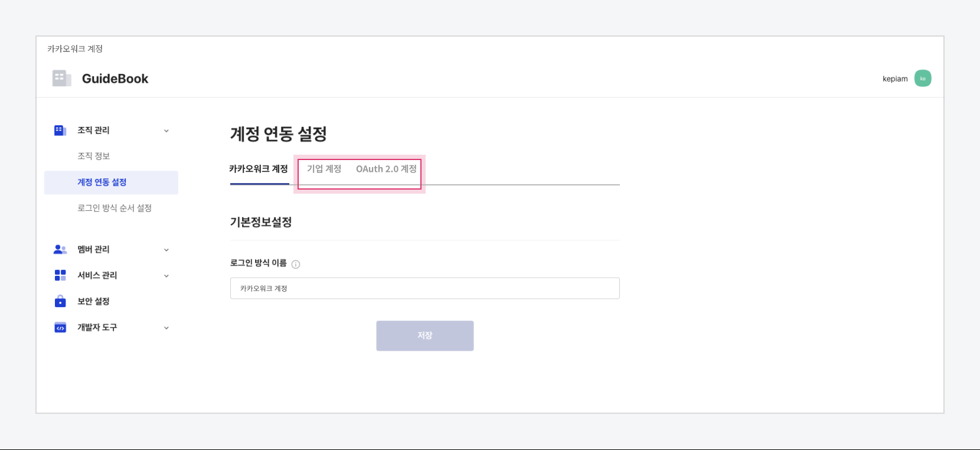The width and height of the screenshot is (980, 450).
Task: Expand the 서비스 관리 chevron
Action: (x=166, y=276)
